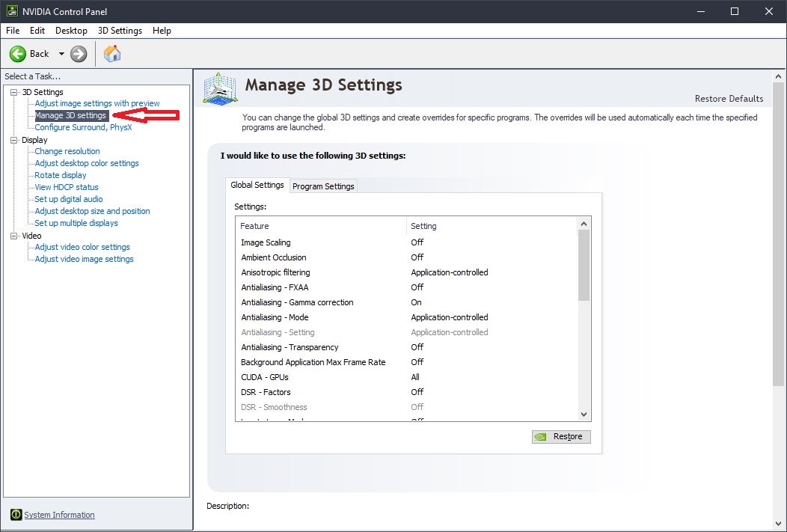This screenshot has height=532, width=787.
Task: Click the Restore Defaults link
Action: (728, 98)
